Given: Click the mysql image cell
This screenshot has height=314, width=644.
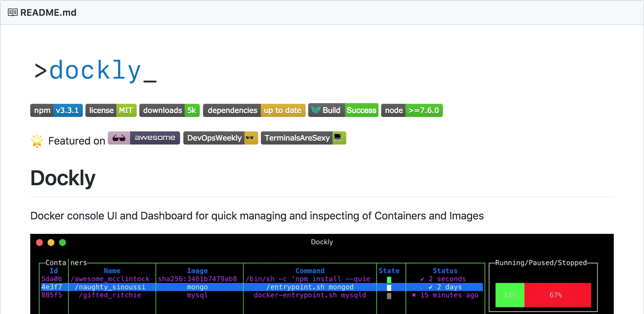Looking at the screenshot, I should [197, 295].
